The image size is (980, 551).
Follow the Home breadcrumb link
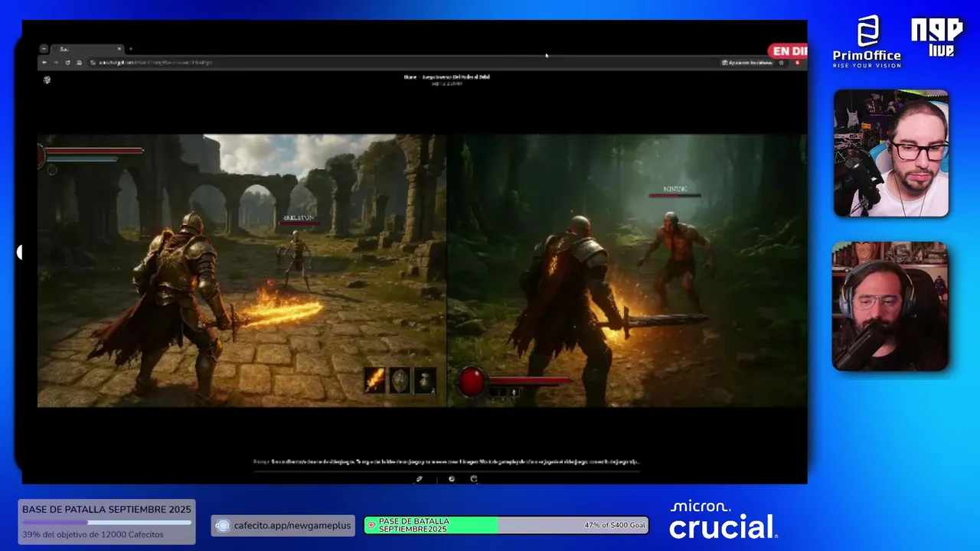click(410, 77)
